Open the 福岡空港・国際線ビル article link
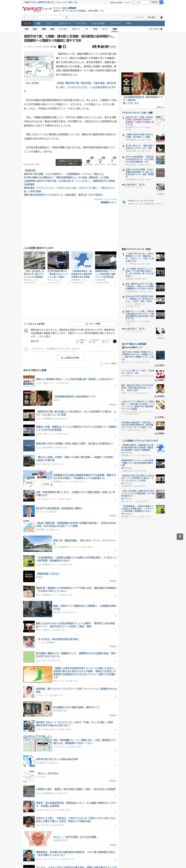Viewport: 186px width, 868px height. click(x=76, y=589)
